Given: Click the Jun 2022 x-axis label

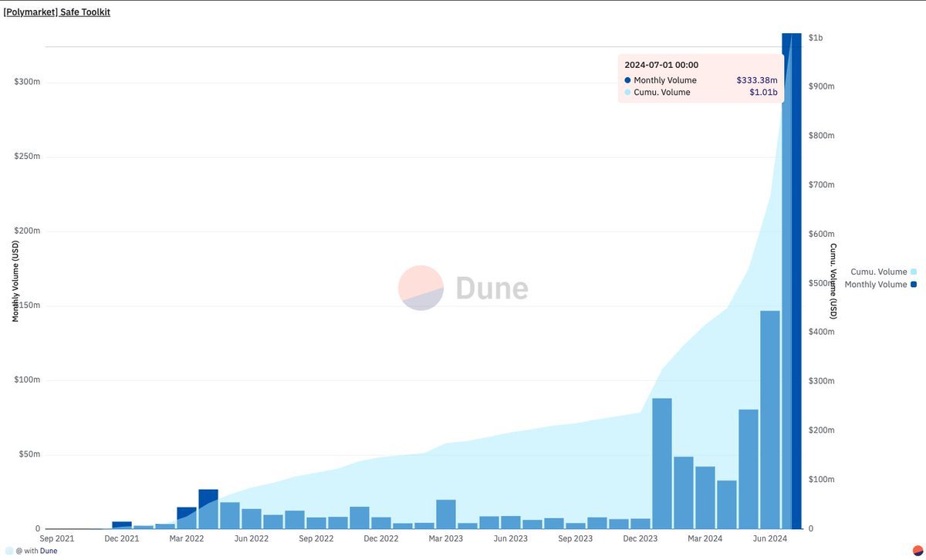Looking at the screenshot, I should coord(252,539).
